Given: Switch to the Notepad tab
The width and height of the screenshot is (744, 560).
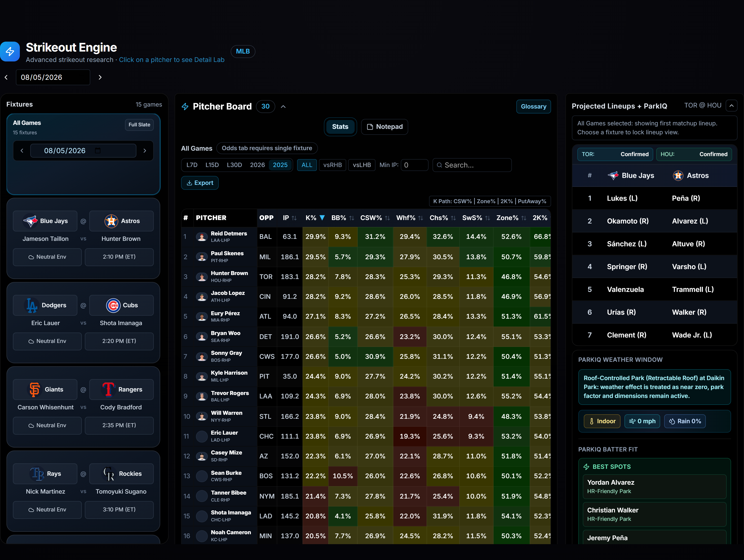Looking at the screenshot, I should (384, 127).
